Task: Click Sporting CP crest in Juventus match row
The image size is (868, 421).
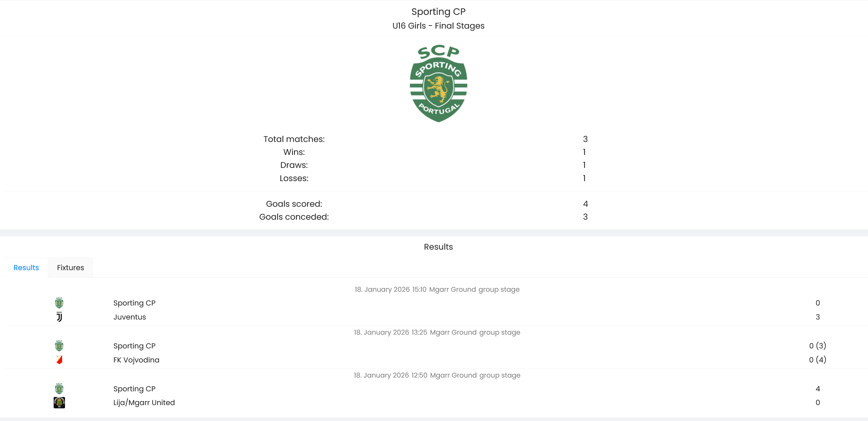Action: (59, 303)
